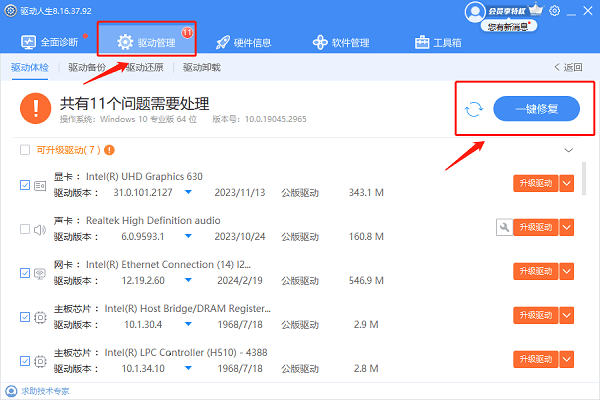Click the settings gear icon in title bar

click(x=556, y=11)
